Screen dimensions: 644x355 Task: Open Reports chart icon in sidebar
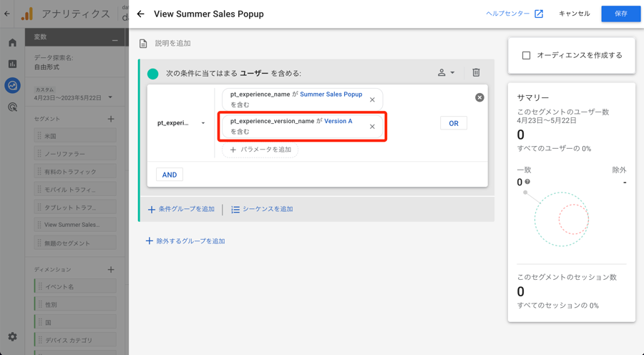point(12,64)
